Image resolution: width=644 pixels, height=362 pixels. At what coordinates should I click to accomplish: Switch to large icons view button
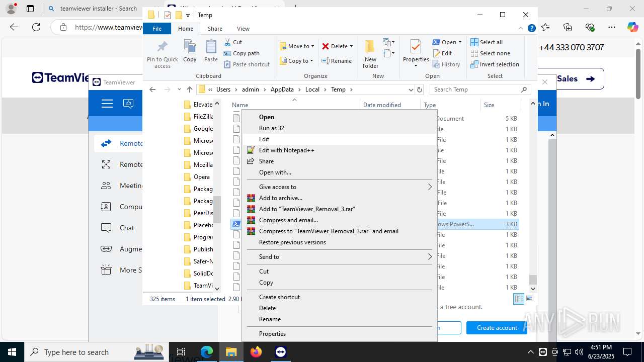coord(529,299)
